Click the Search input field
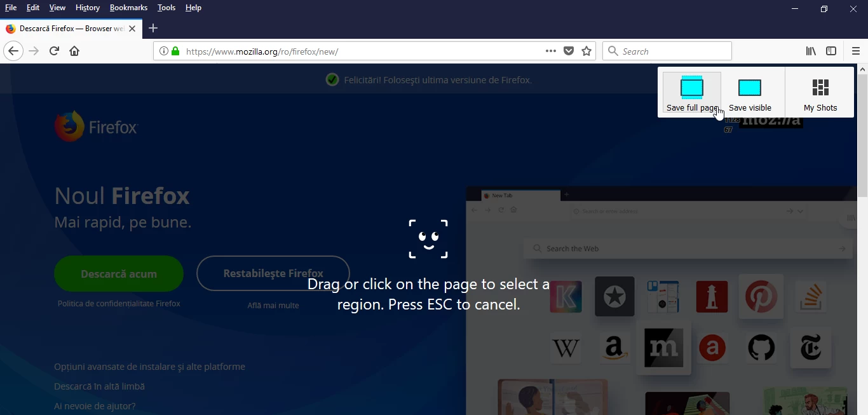The image size is (868, 415). [667, 51]
